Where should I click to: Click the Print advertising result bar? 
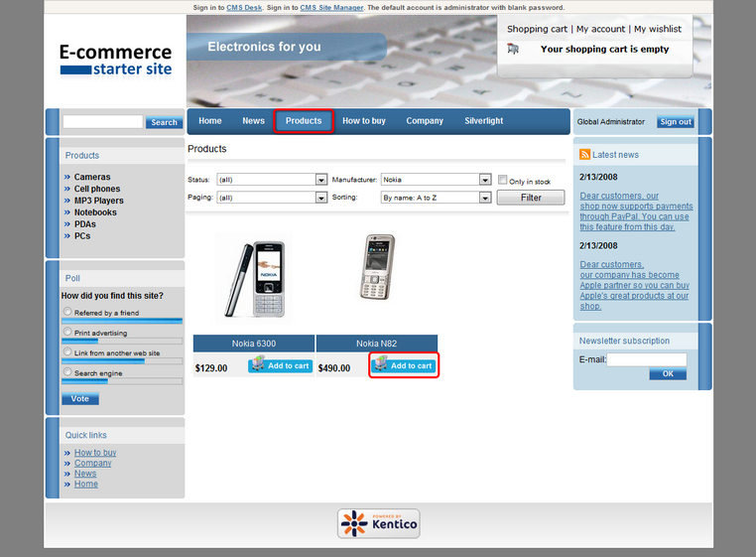coord(122,342)
